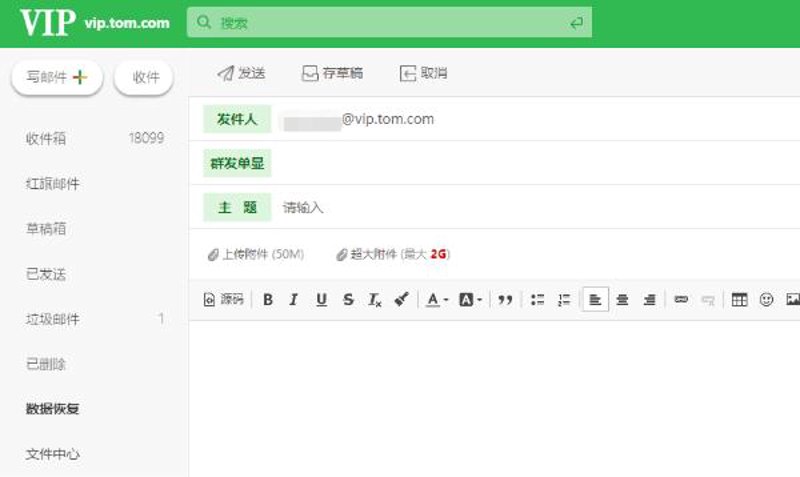The width and height of the screenshot is (800, 477).
Task: Click the inbox count 18099
Action: (146, 138)
